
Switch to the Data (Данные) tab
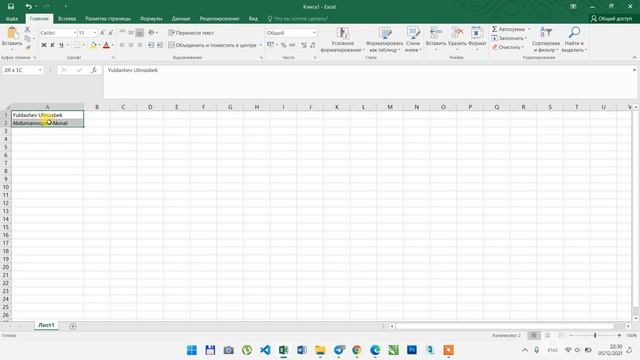pos(181,19)
